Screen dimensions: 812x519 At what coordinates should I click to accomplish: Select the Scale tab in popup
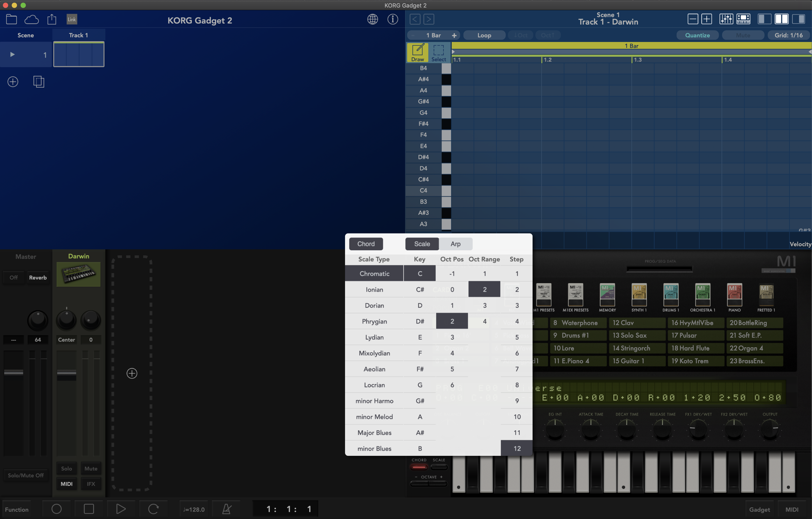click(422, 244)
